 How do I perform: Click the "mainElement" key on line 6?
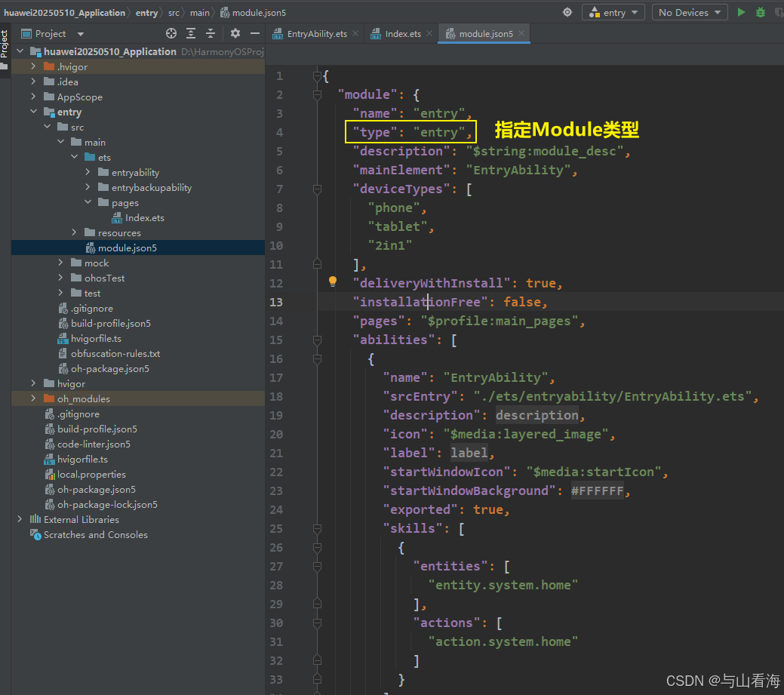(x=401, y=170)
